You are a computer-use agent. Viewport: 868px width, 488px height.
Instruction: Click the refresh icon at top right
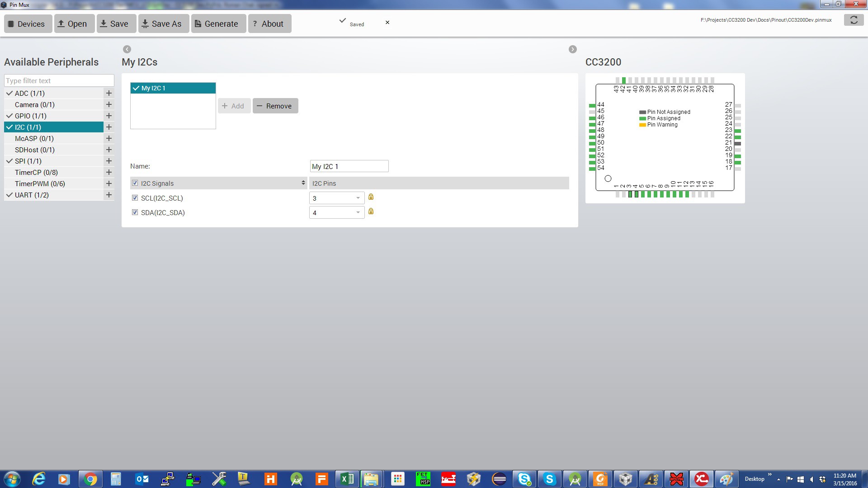coord(854,20)
